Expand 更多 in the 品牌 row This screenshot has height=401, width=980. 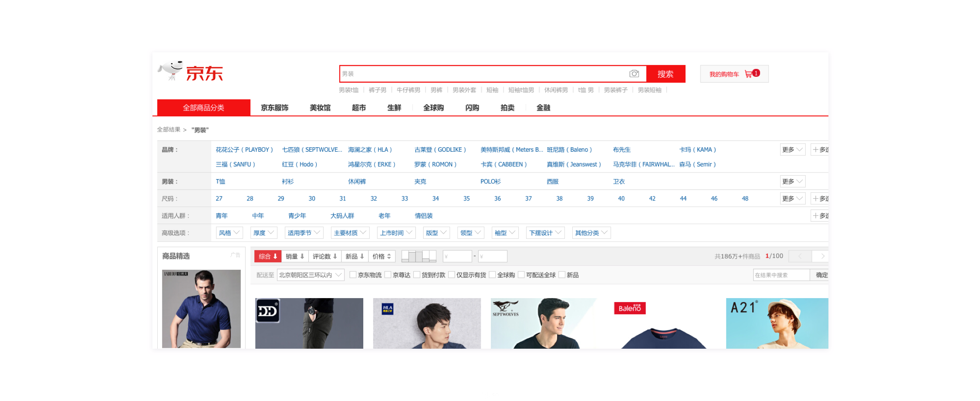point(792,150)
